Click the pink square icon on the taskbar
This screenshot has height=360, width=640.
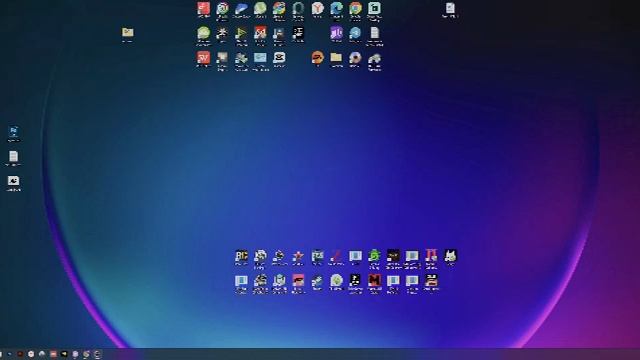click(x=53, y=354)
